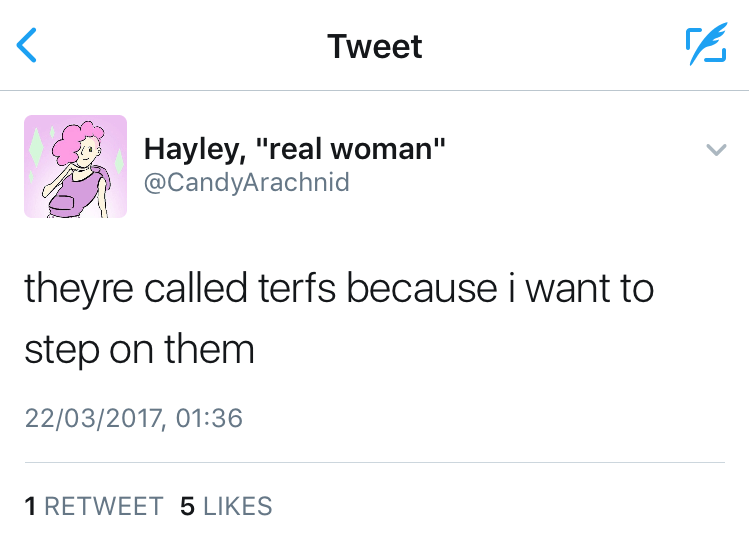
Task: Open Hayley's pink-haired profile avatar
Action: click(75, 166)
